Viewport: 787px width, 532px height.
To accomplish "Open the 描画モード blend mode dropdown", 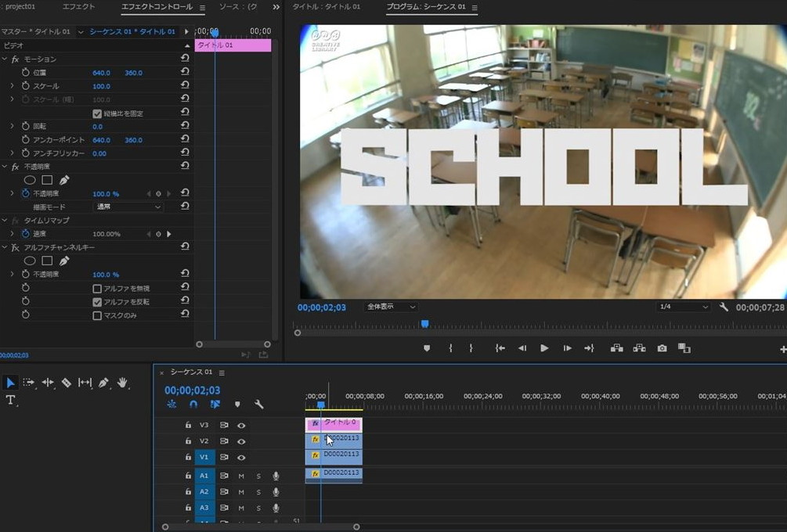I will [128, 207].
